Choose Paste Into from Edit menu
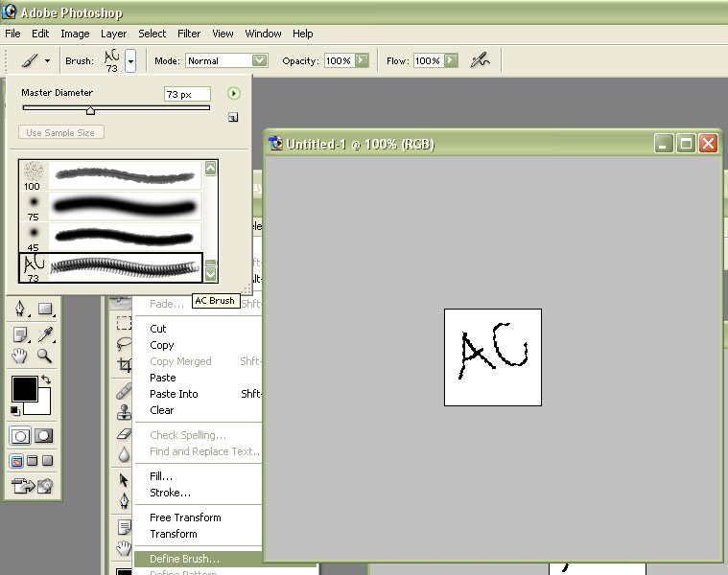 click(174, 394)
